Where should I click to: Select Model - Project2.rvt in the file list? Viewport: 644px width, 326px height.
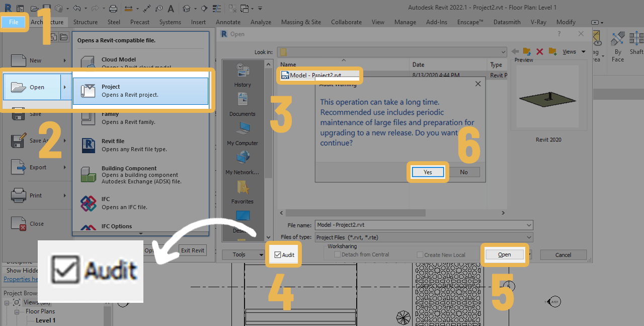coord(319,75)
